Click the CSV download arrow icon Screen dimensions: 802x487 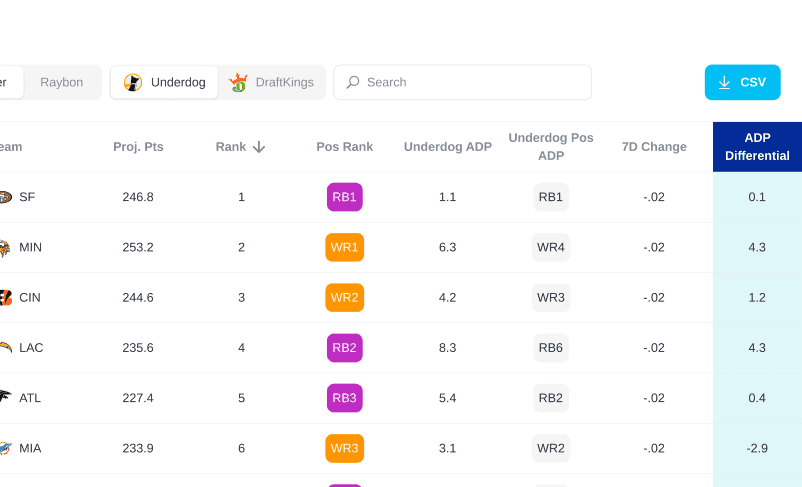(724, 82)
